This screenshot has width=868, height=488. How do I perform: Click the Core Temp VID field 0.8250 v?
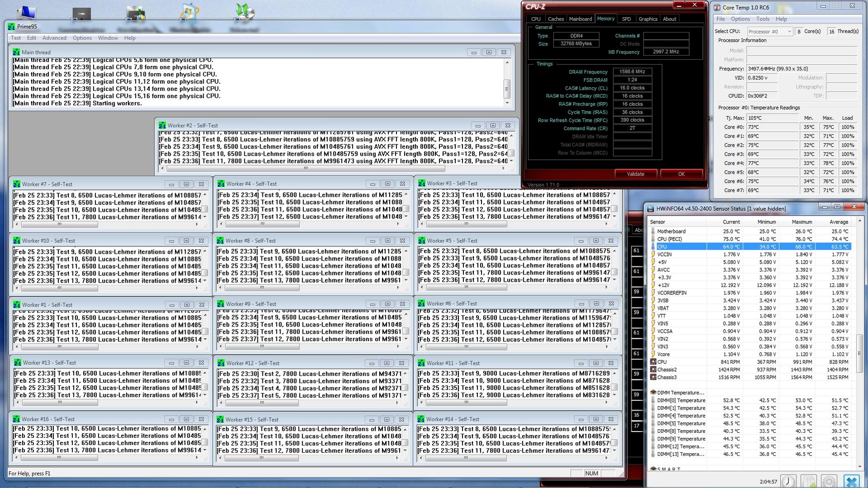[x=762, y=78]
